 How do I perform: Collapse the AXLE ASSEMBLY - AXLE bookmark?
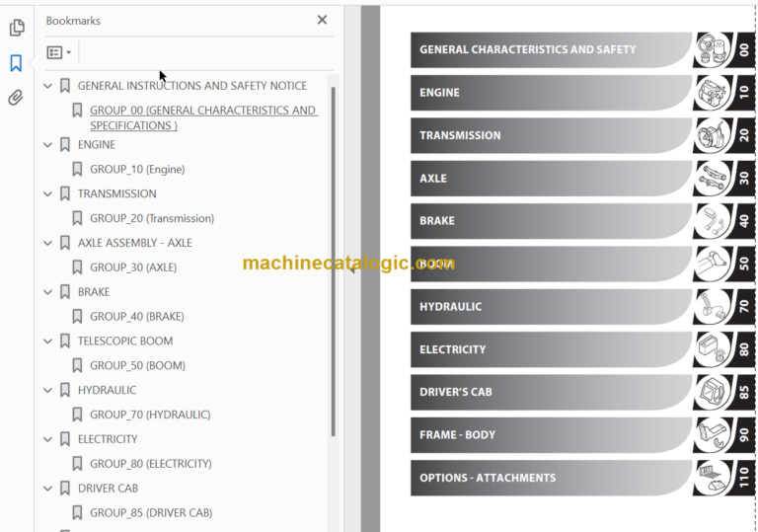click(47, 243)
